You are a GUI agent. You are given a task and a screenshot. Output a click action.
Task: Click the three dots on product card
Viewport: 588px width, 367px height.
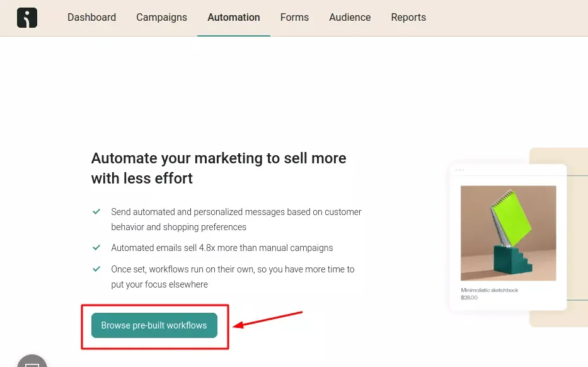coord(459,170)
